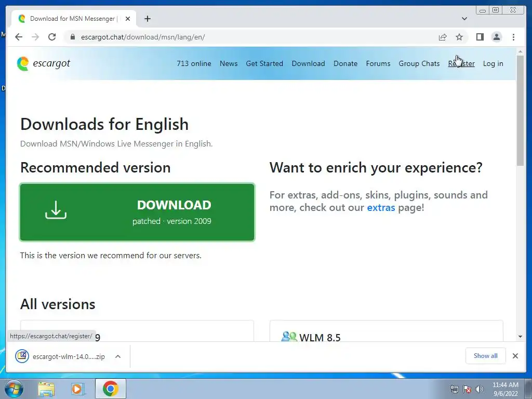Image resolution: width=532 pixels, height=399 pixels.
Task: Open the Donate nav item
Action: pos(345,63)
